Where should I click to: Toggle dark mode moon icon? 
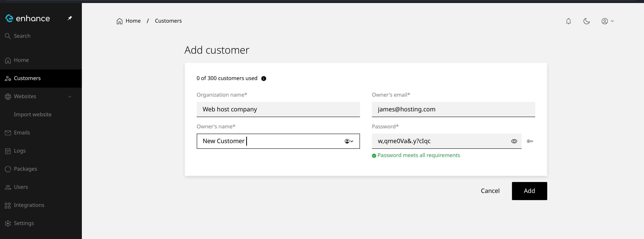click(586, 21)
